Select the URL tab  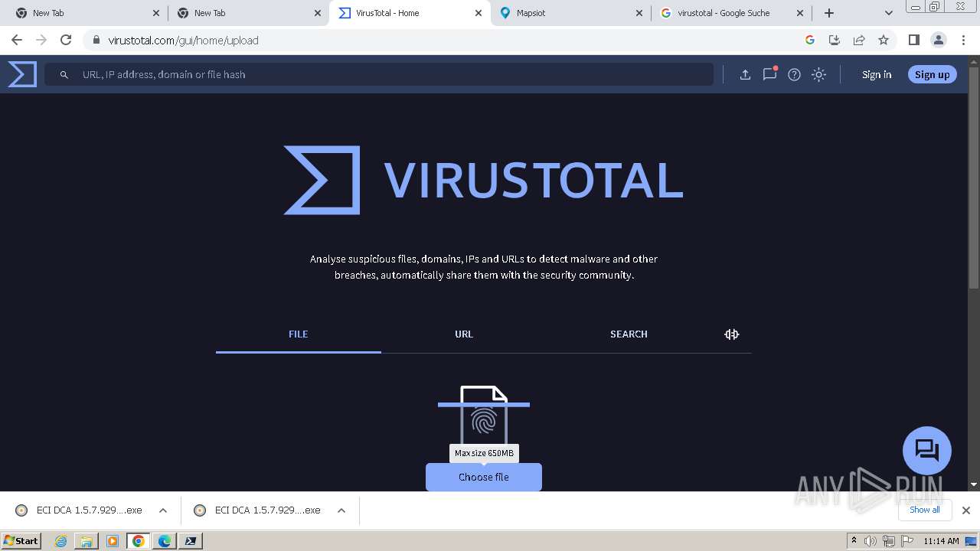pyautogui.click(x=464, y=334)
